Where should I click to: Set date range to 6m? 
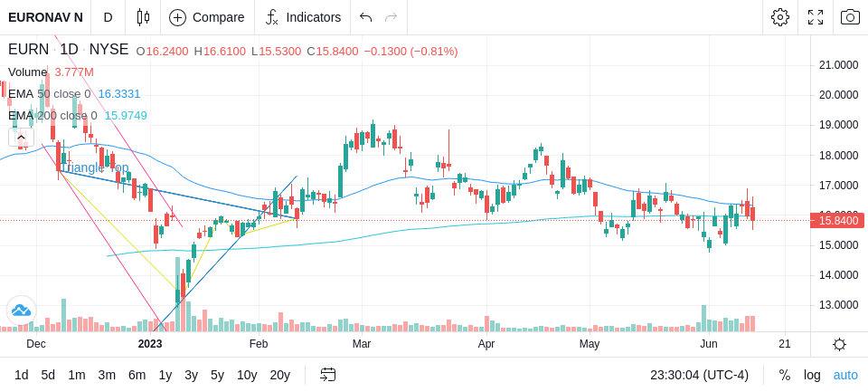pyautogui.click(x=137, y=376)
